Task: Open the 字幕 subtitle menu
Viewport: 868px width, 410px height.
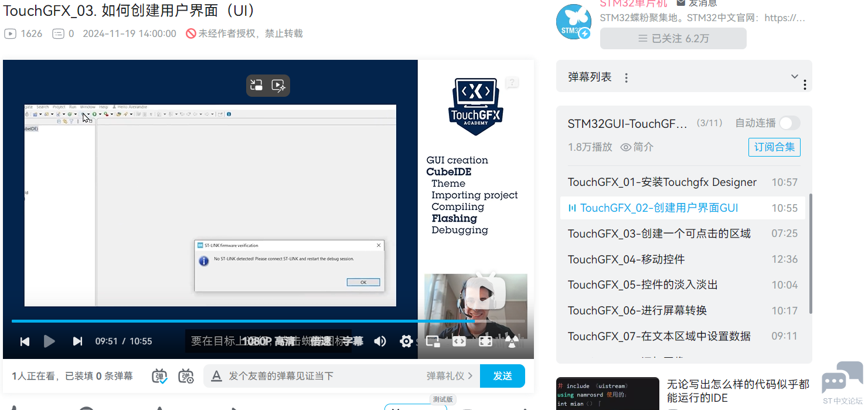Action: tap(353, 341)
